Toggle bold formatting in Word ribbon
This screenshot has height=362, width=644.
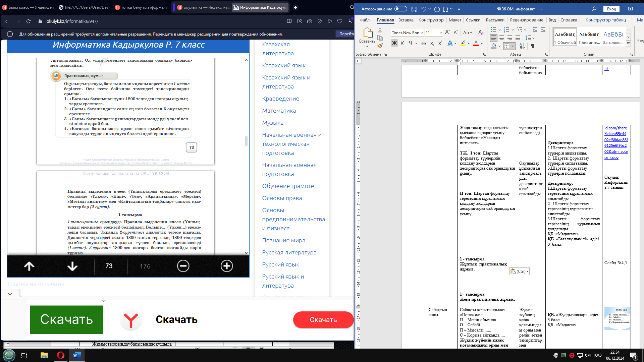point(394,43)
